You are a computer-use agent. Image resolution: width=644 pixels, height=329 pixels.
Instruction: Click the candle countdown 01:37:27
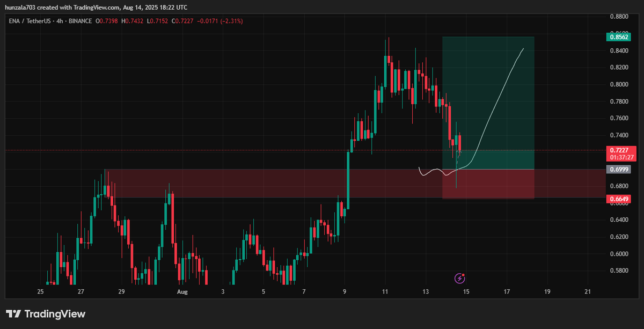click(621, 158)
